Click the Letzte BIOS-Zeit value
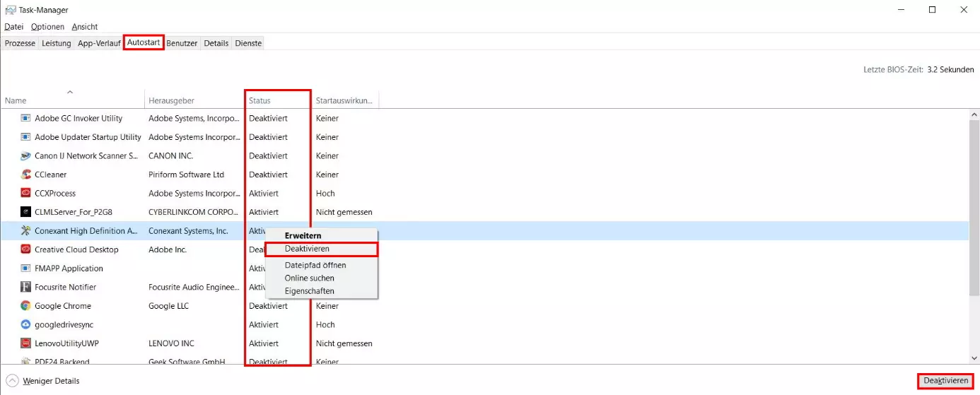This screenshot has height=395, width=980. pos(950,69)
